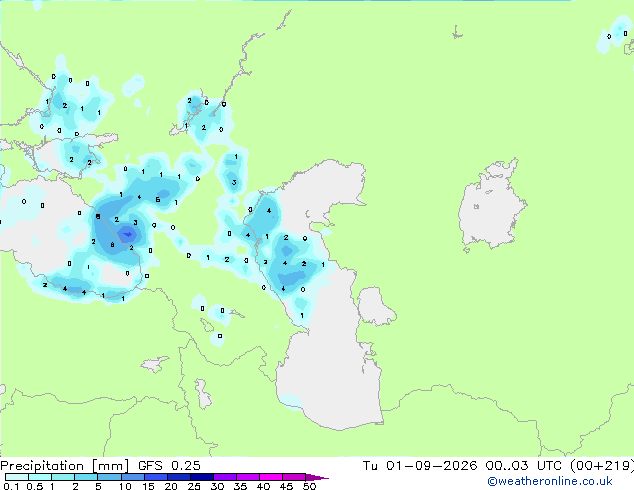This screenshot has width=634, height=490.
Task: Click the dark blue heaviest precipitation core
Action: (128, 234)
